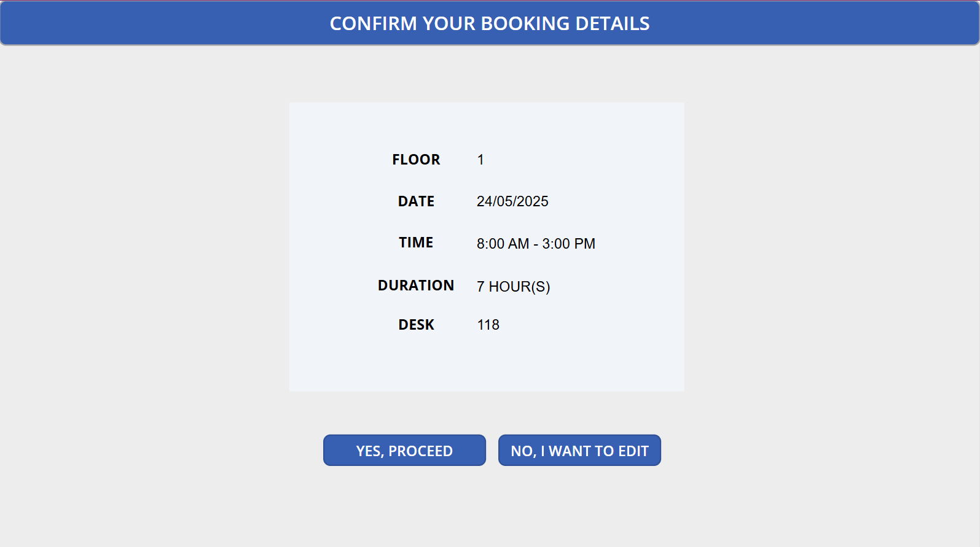Click the DURATION label

coord(416,285)
